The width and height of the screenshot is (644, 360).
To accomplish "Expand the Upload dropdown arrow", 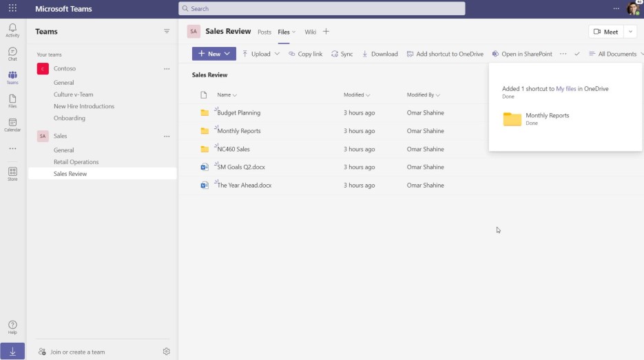I will 278,54.
